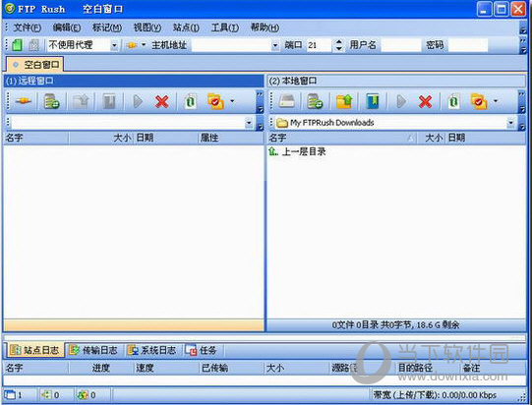The width and height of the screenshot is (532, 405).
Task: Click the refresh document icon in local pane
Action: pos(454,101)
